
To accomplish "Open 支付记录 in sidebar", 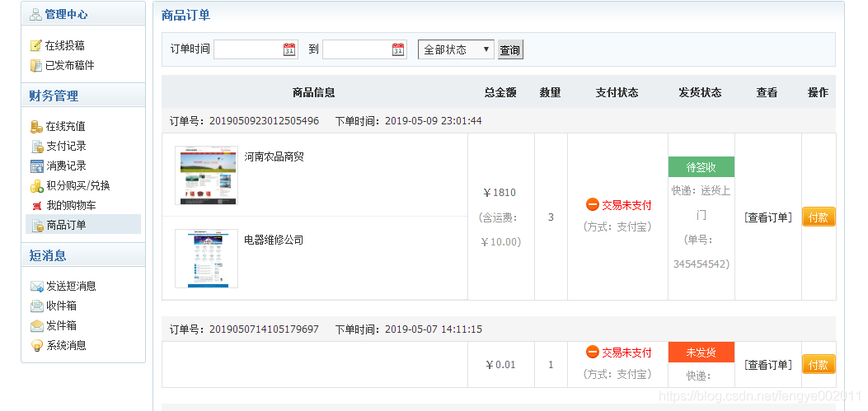I will pos(66,147).
